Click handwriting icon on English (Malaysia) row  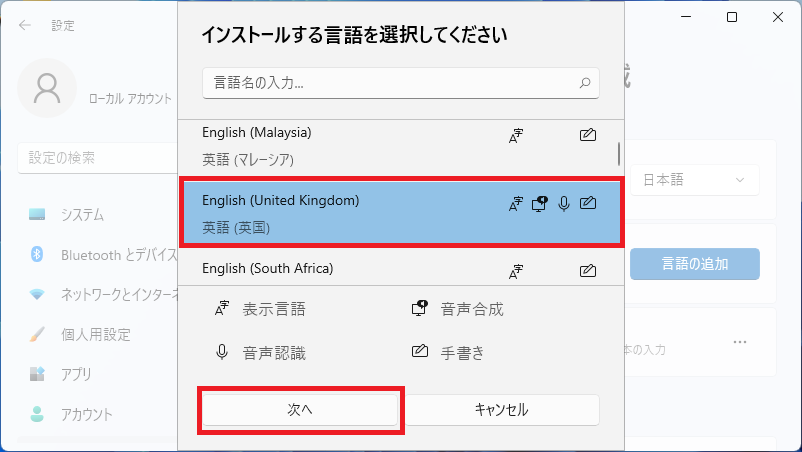pyautogui.click(x=588, y=135)
